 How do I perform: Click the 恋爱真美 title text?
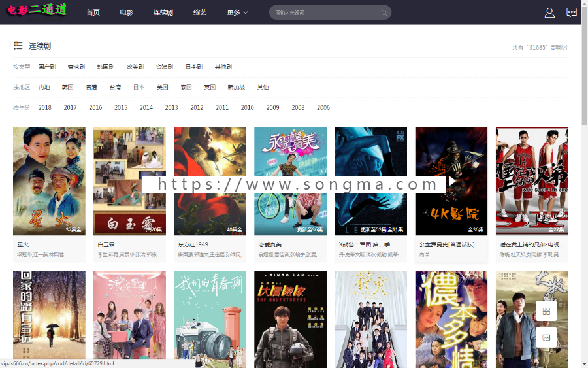click(270, 244)
